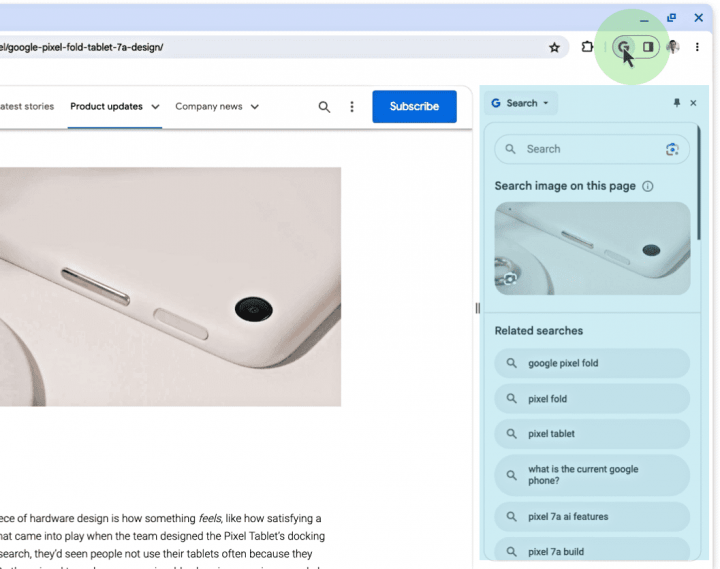Minimize the browser window
The image size is (720, 569).
644,20
